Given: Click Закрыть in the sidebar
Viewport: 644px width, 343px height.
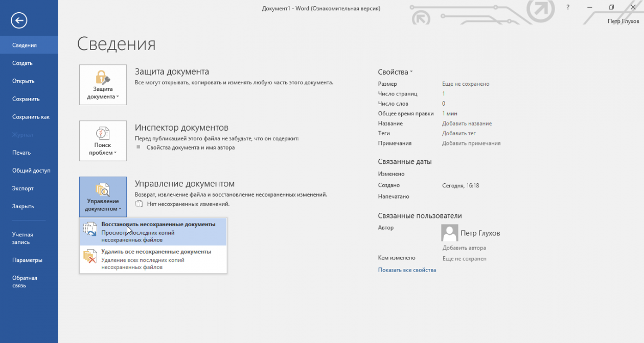Looking at the screenshot, I should pyautogui.click(x=29, y=206).
